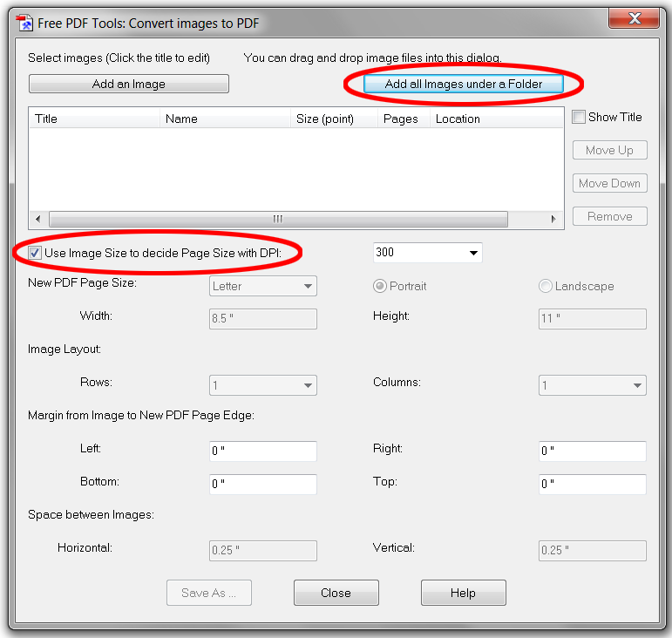The height and width of the screenshot is (638, 672).
Task: Click Add all Images under a Folder
Action: coord(464,84)
